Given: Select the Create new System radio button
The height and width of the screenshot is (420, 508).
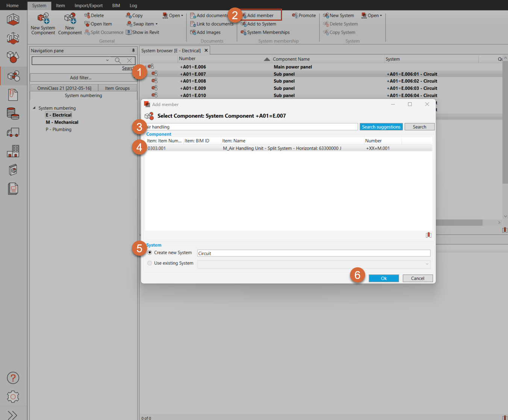Looking at the screenshot, I should (x=150, y=252).
